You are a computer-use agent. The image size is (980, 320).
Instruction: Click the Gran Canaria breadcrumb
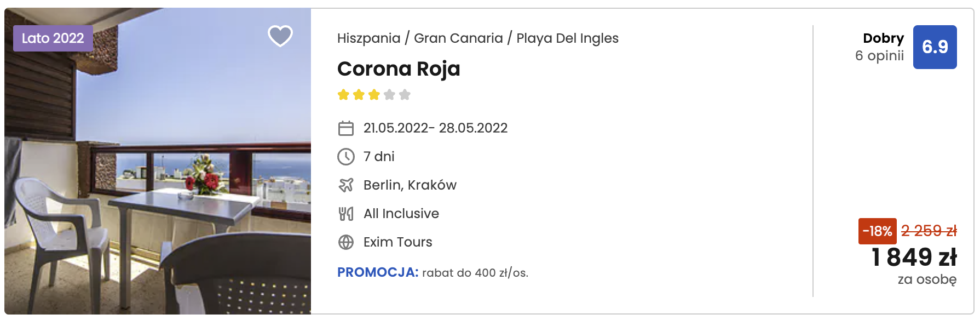coord(458,38)
